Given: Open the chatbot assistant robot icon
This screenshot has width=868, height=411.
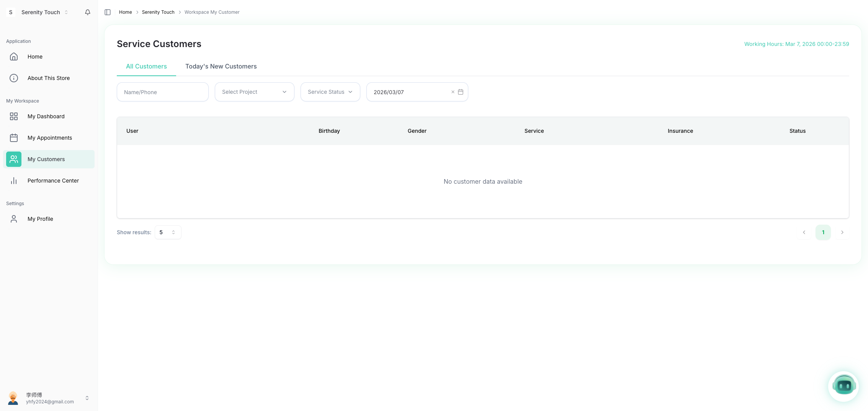Looking at the screenshot, I should pos(843,386).
